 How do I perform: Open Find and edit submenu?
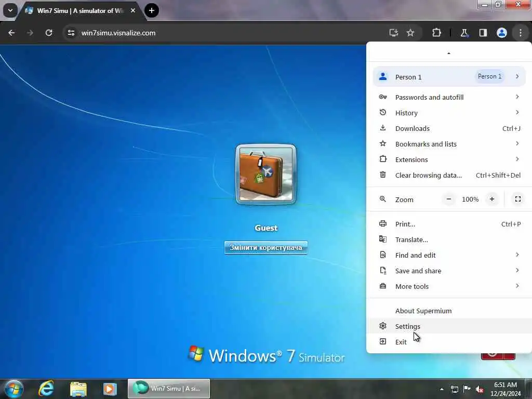pos(449,256)
